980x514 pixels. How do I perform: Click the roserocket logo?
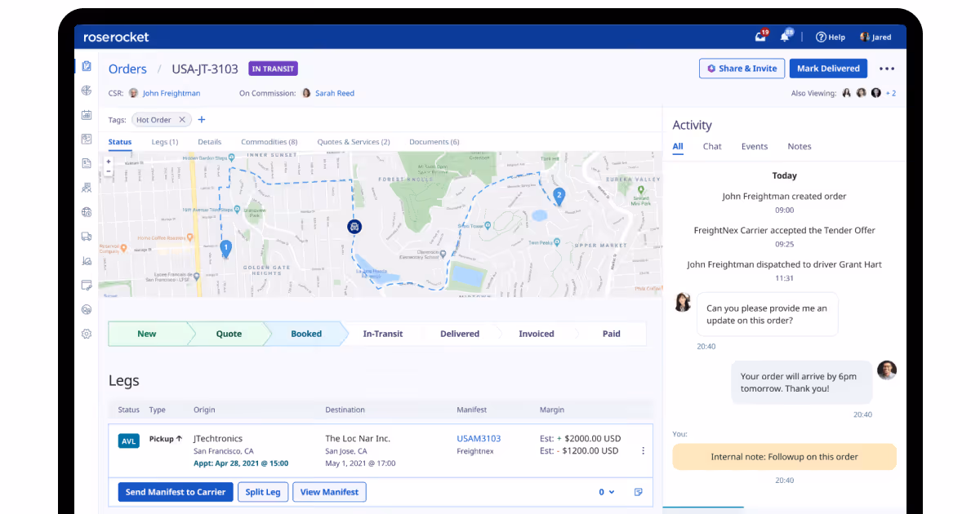pyautogui.click(x=116, y=37)
